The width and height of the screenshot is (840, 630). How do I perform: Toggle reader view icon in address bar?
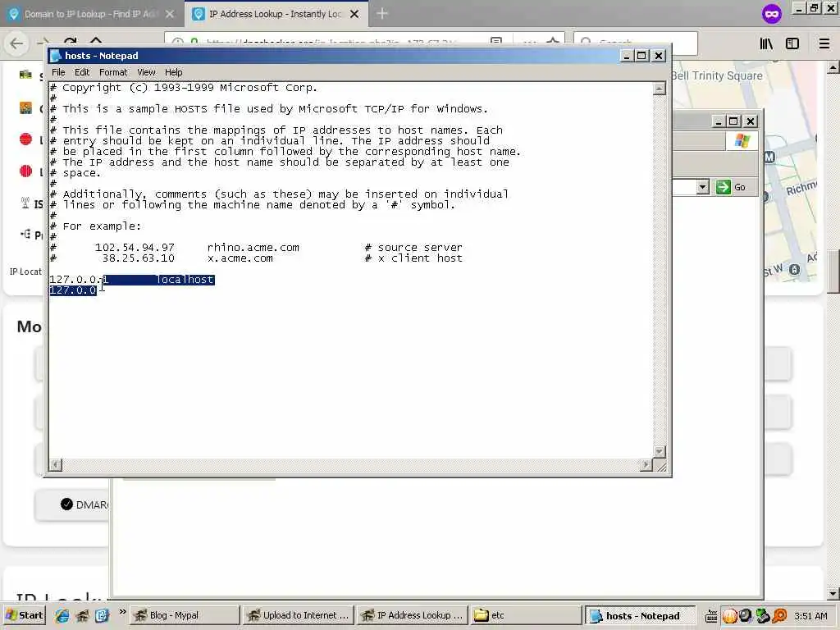click(496, 43)
